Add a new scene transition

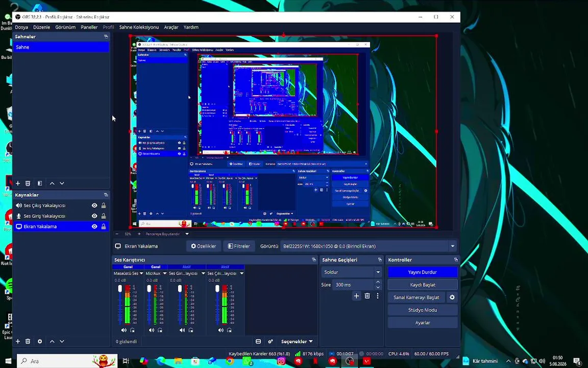[x=356, y=296]
